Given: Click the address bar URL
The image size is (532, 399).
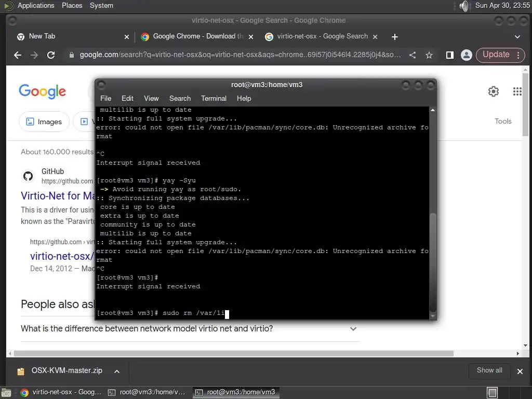Looking at the screenshot, I should click(240, 55).
